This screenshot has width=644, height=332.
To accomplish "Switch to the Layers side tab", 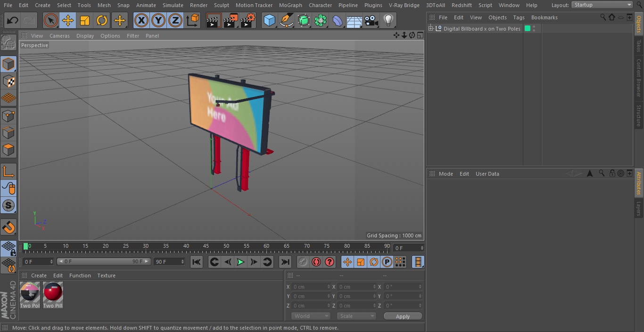I will click(x=639, y=208).
